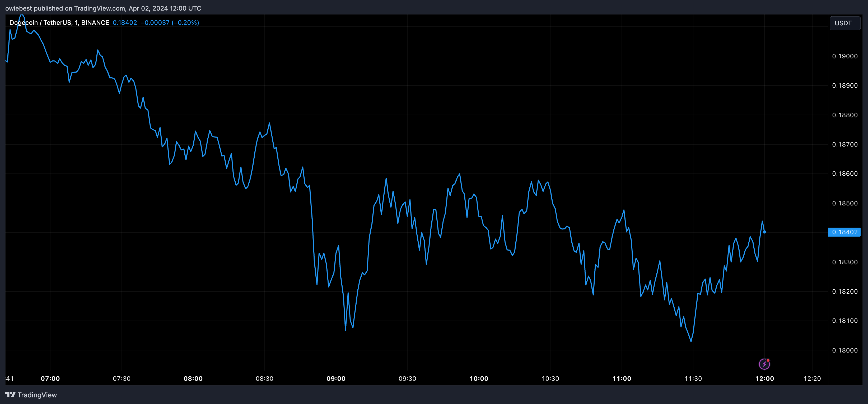Click the 0.18600 price axis label

click(845, 174)
